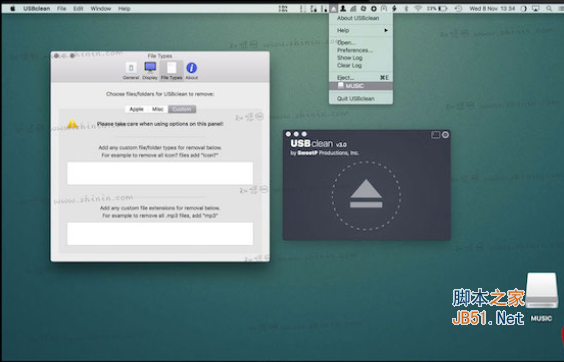
Task: Select the Custom segment
Action: click(182, 109)
